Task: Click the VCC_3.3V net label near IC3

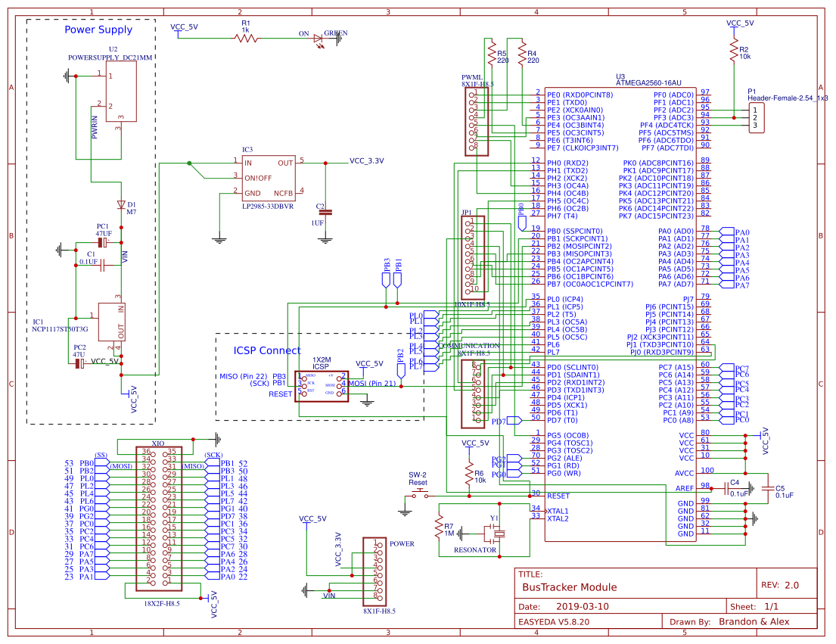Action: (365, 161)
